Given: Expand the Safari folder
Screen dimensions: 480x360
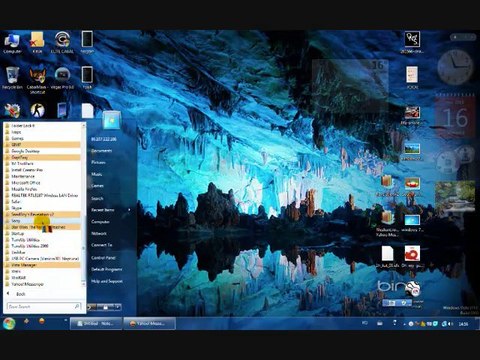Looking at the screenshot, I should tap(42, 202).
